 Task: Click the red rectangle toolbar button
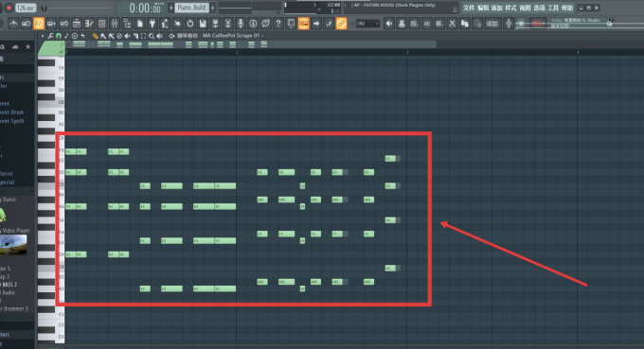pos(537,24)
